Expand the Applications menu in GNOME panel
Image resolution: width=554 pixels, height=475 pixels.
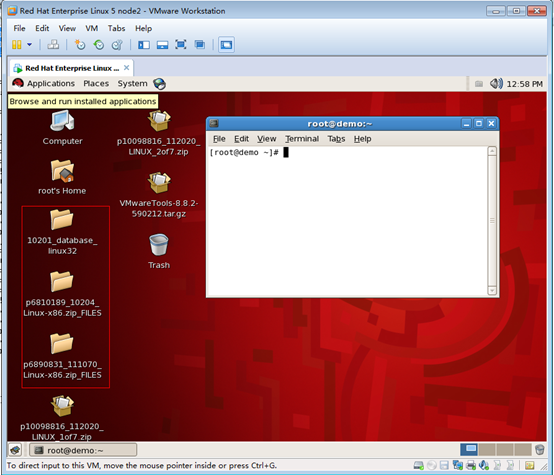[x=51, y=84]
